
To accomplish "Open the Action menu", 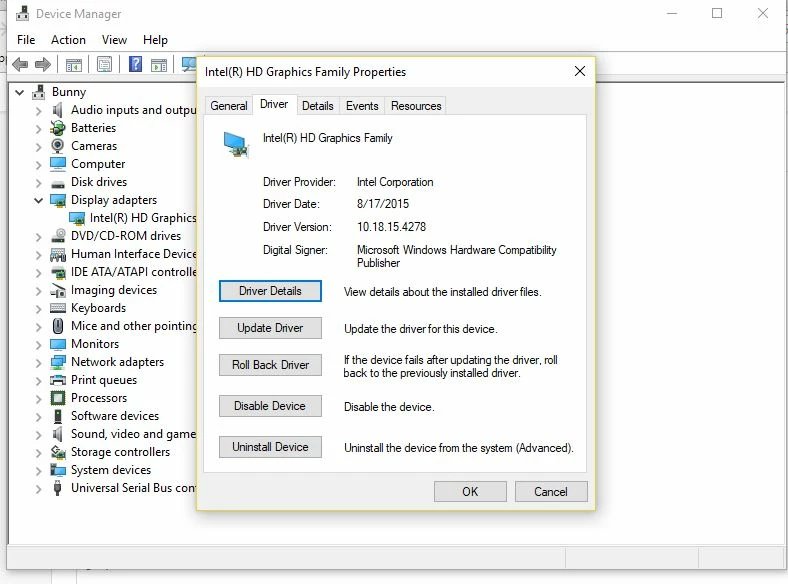I will click(68, 40).
